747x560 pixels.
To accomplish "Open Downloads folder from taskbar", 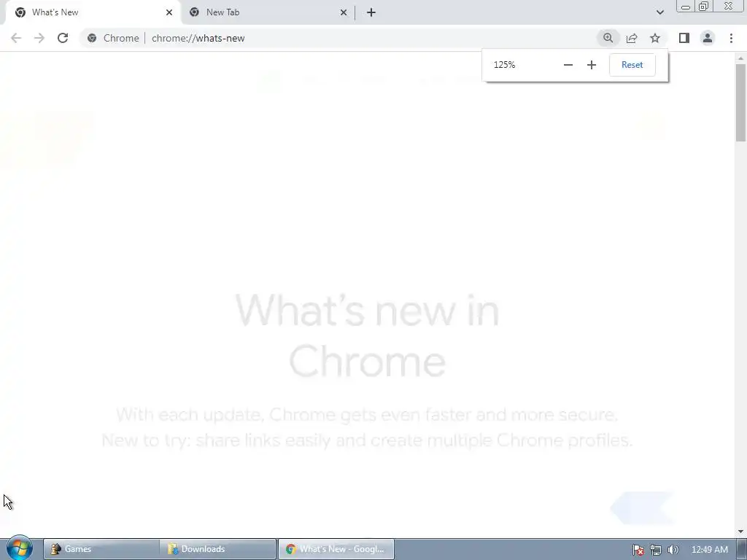I will [217, 549].
